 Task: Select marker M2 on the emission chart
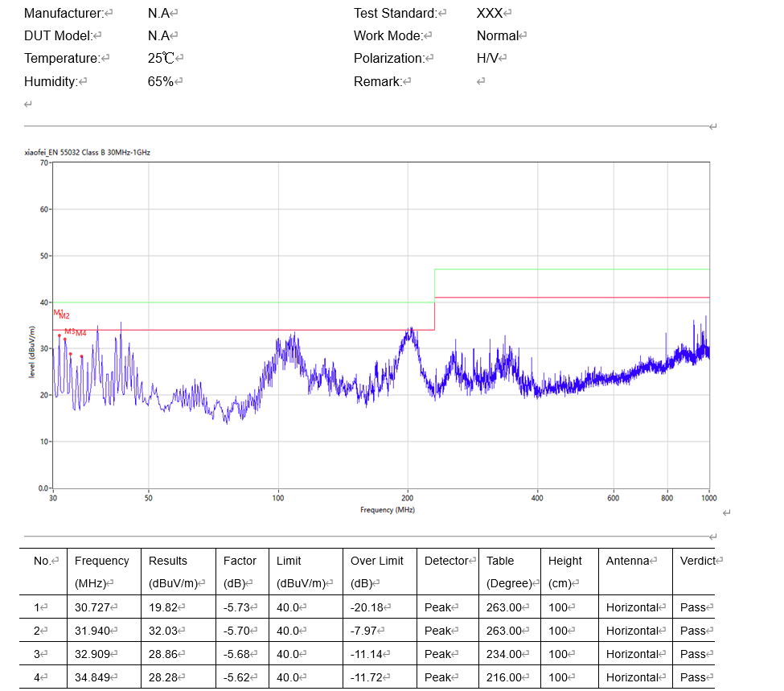click(63, 315)
